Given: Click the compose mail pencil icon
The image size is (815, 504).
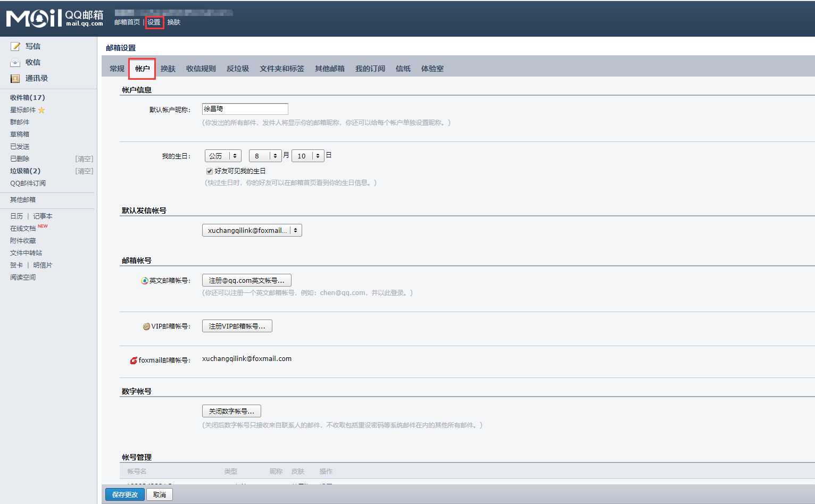Looking at the screenshot, I should 15,46.
